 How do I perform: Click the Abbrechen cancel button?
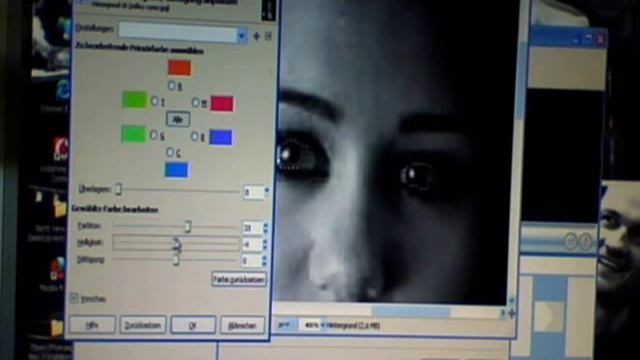[242, 326]
